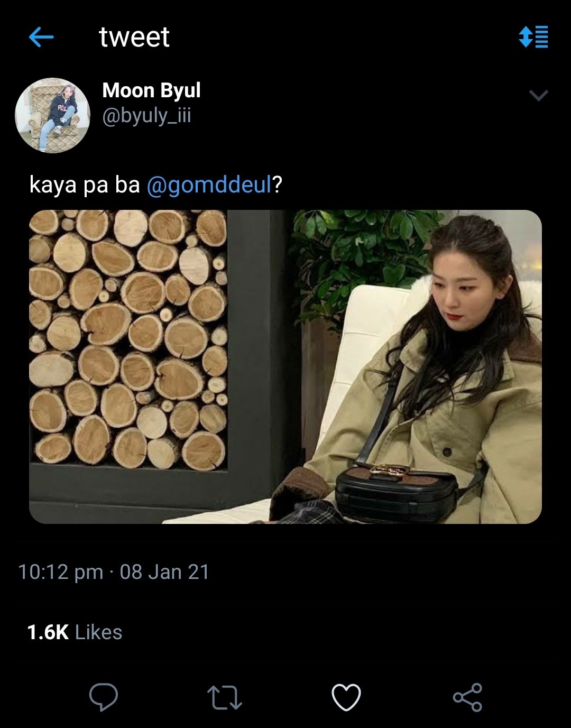
Task: Open the @gomddeul mention
Action: 209,185
